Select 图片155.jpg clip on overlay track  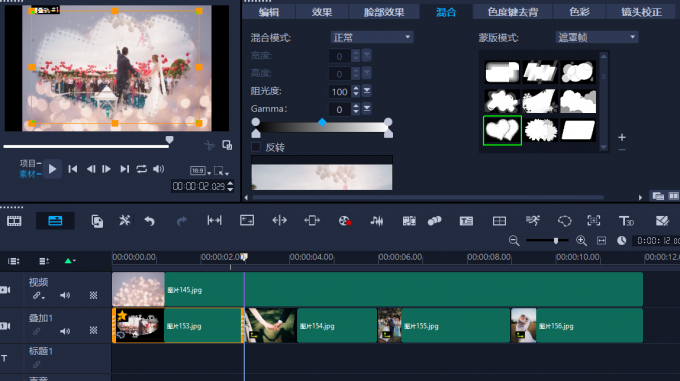coord(444,326)
